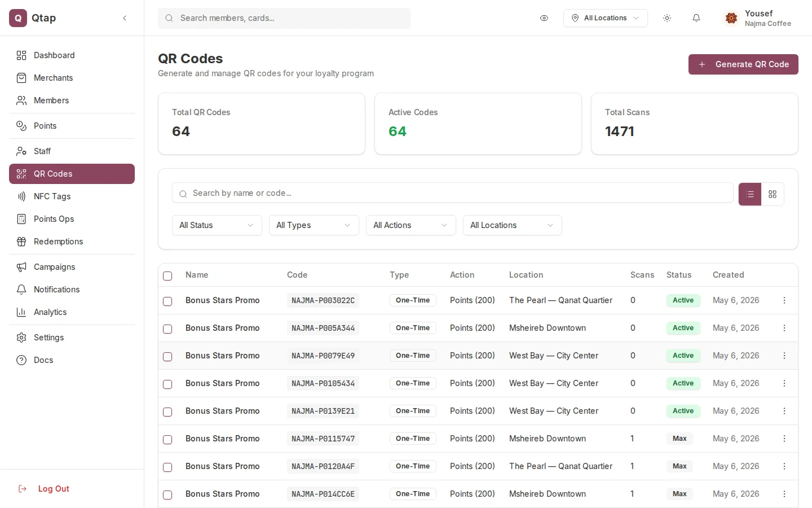The width and height of the screenshot is (812, 508).
Task: Click the Search by name or code field
Action: (453, 193)
